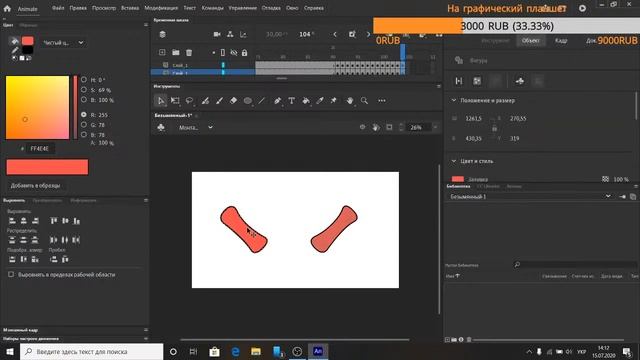Select the lower B blue radio button
Screen dimensions: 640x360
[84, 134]
